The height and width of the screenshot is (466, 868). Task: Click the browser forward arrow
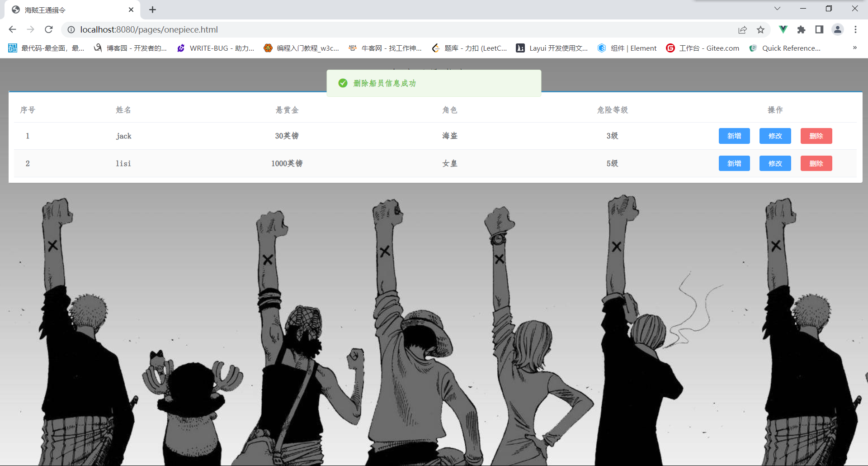pos(30,29)
